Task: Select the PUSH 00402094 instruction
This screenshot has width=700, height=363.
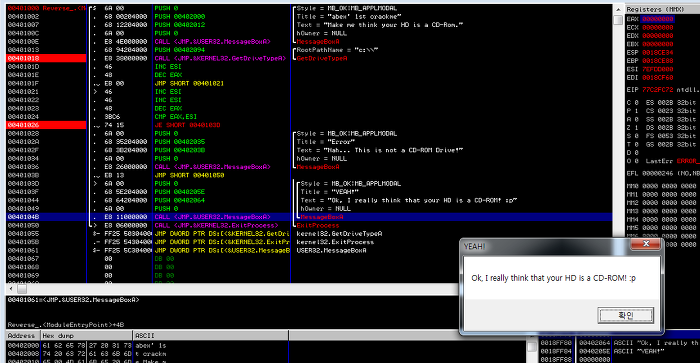Action: 180,50
